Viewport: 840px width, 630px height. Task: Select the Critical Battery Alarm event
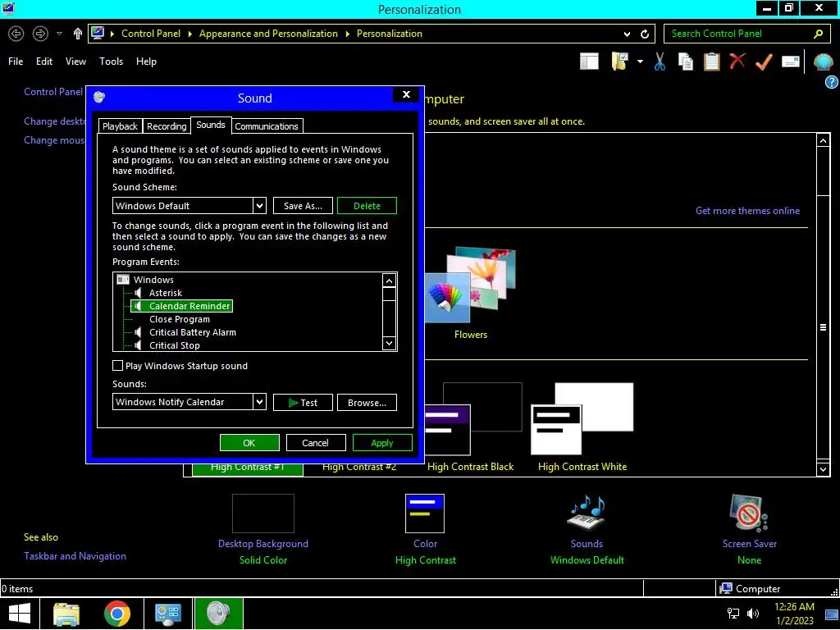click(x=192, y=332)
